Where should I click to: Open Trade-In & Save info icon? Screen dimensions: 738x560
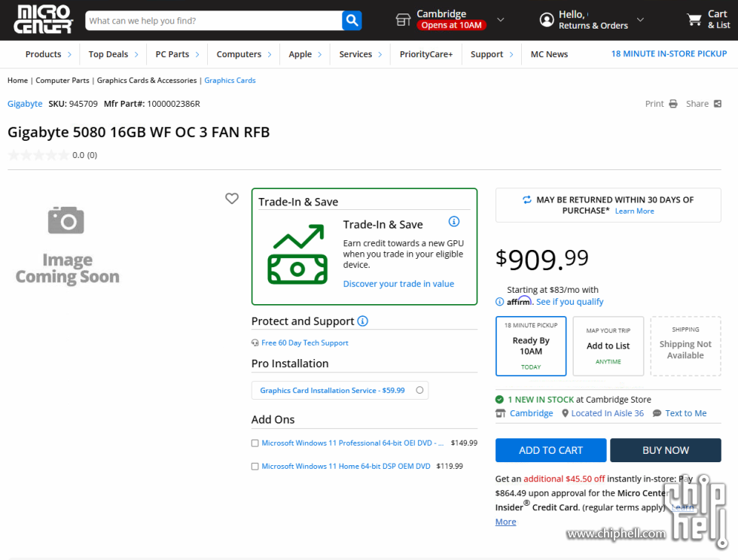click(x=454, y=221)
